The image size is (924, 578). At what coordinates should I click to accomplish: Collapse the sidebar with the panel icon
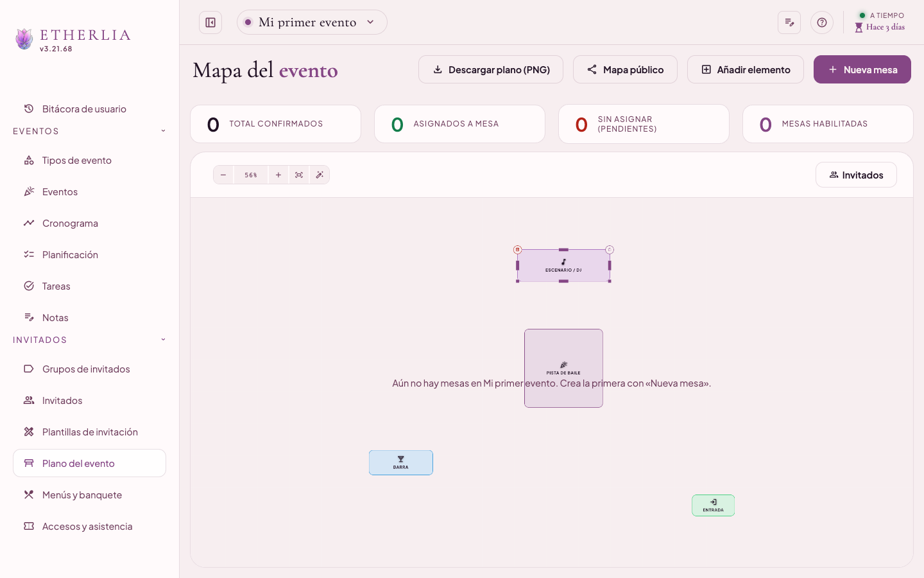[210, 22]
